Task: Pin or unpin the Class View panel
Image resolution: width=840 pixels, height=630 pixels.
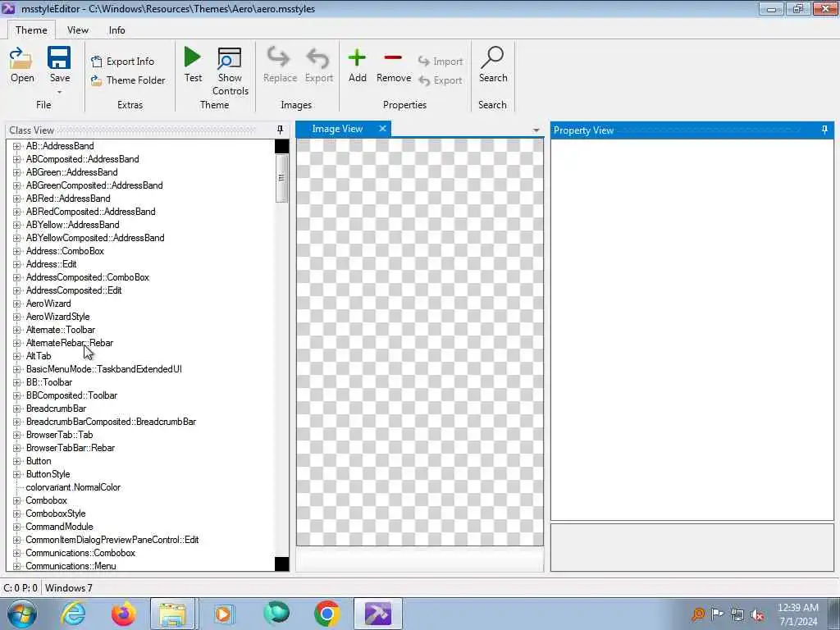Action: (x=281, y=130)
